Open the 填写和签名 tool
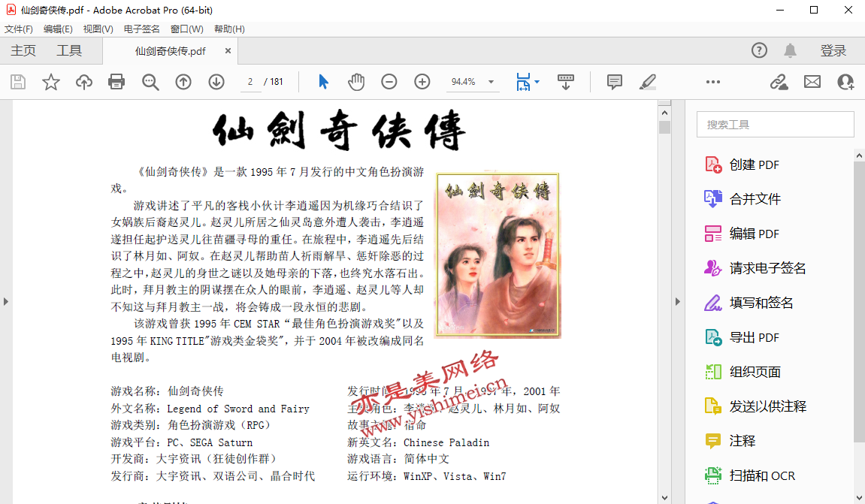 pyautogui.click(x=749, y=303)
